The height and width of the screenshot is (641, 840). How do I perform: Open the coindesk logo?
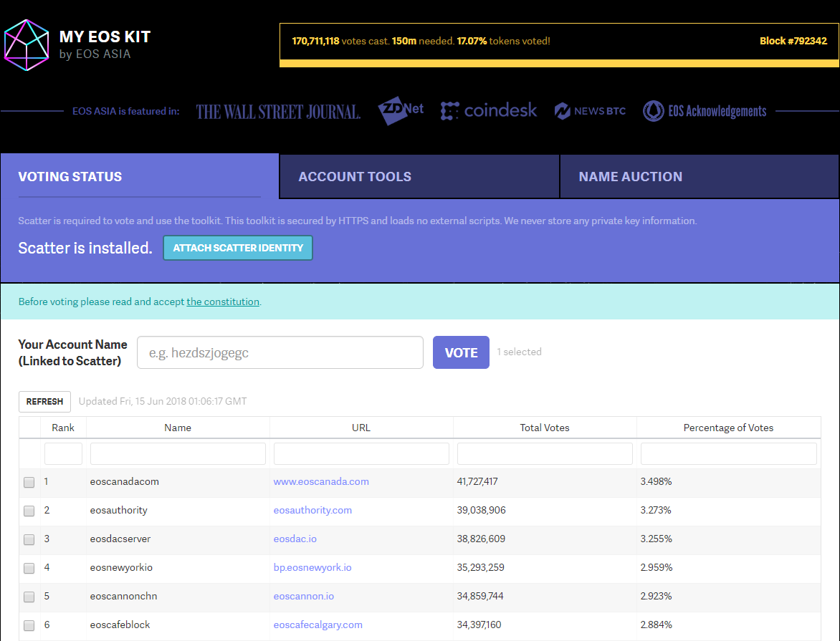point(489,111)
